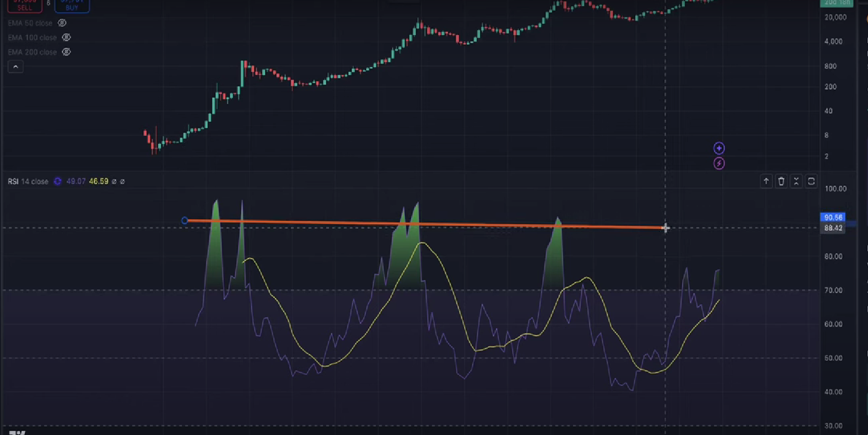
Task: Click the blue plus event marker
Action: coord(719,148)
